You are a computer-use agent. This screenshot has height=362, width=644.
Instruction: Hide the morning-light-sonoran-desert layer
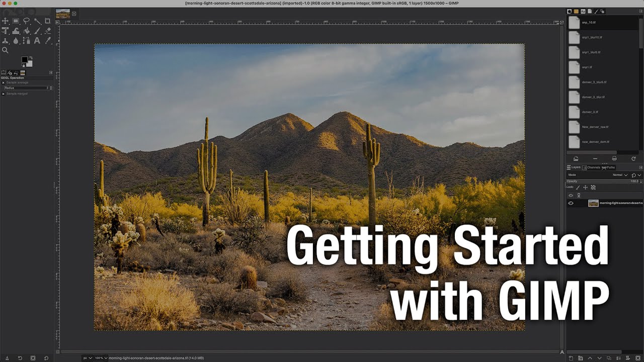pos(571,203)
